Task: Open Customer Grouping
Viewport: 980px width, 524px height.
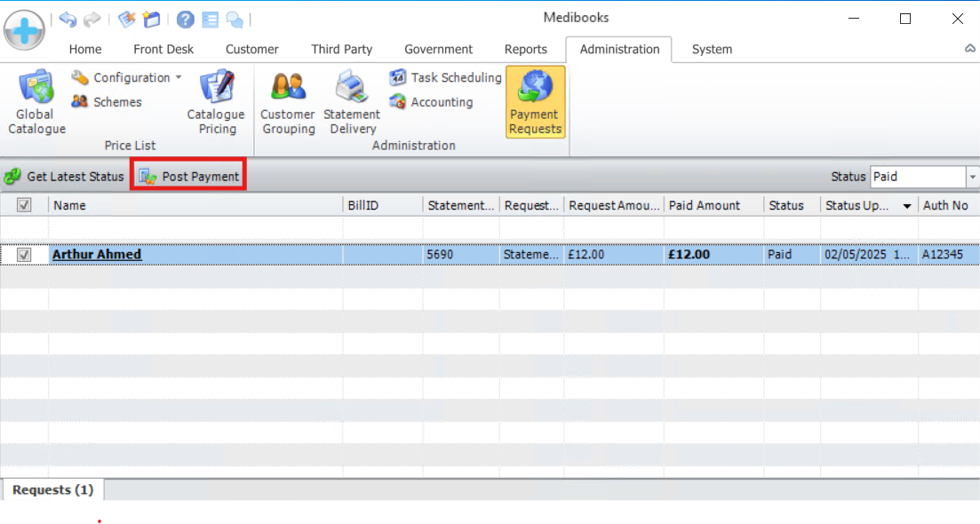Action: [287, 102]
